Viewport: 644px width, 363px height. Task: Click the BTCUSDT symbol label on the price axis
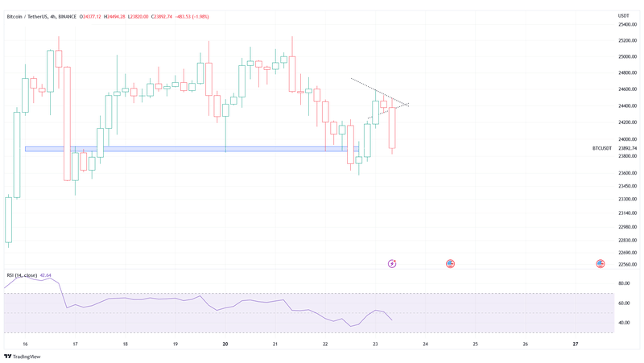(x=602, y=148)
